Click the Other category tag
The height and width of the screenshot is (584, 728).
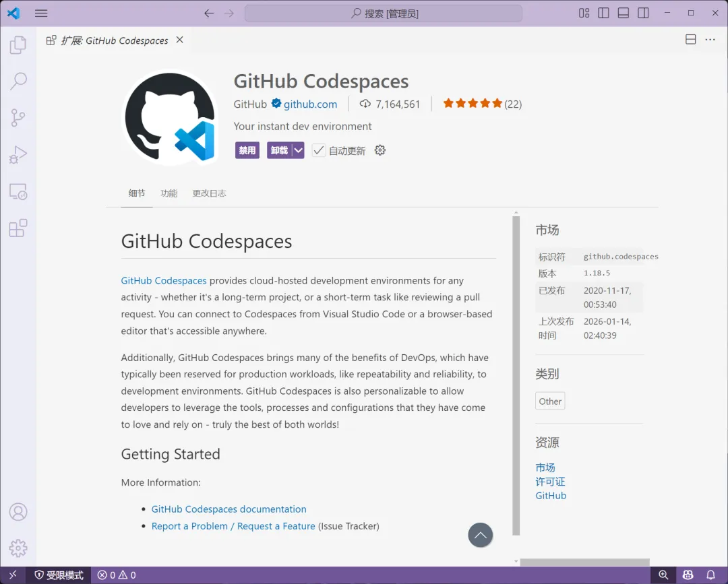[x=550, y=401]
